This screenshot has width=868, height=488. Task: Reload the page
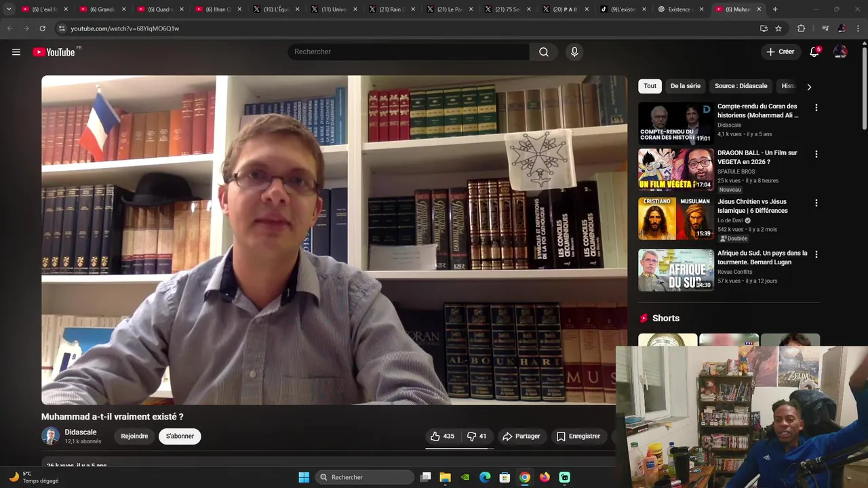42,28
